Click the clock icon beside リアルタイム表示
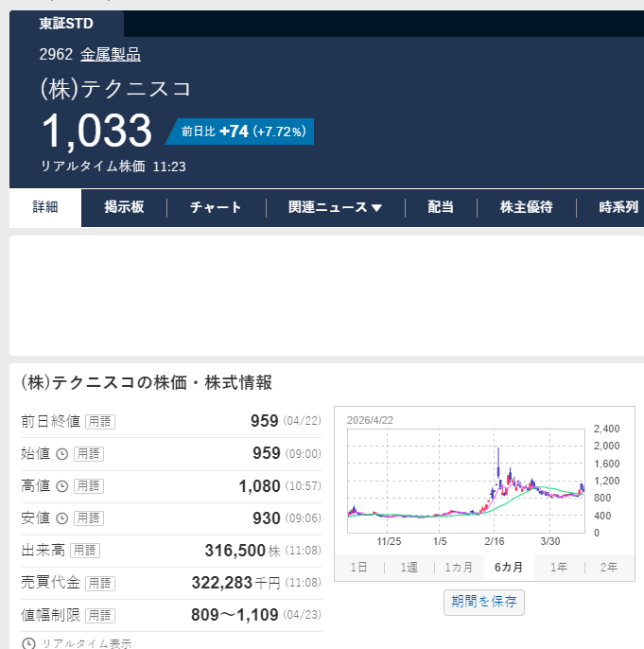Image resolution: width=644 pixels, height=649 pixels. pos(28,643)
